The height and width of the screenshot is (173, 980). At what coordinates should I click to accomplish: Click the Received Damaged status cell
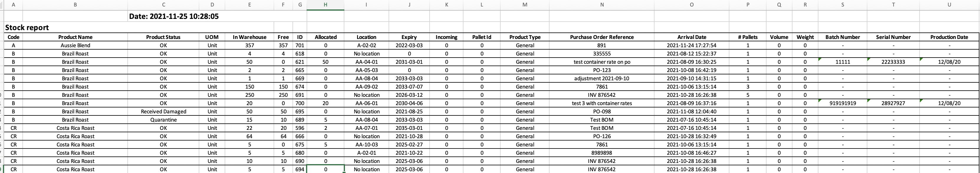[163, 111]
